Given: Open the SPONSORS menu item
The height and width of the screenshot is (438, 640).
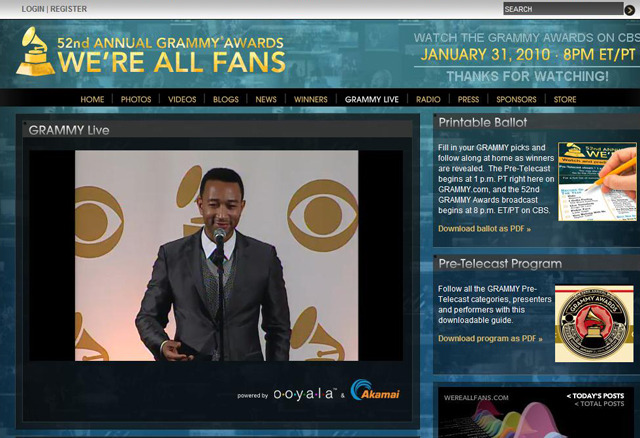Looking at the screenshot, I should pos(516,99).
